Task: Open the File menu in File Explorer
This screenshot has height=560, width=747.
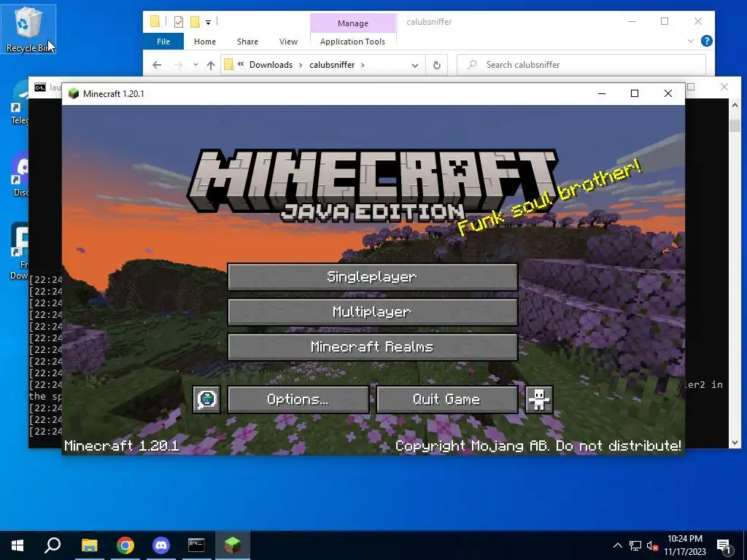Action: 163,42
